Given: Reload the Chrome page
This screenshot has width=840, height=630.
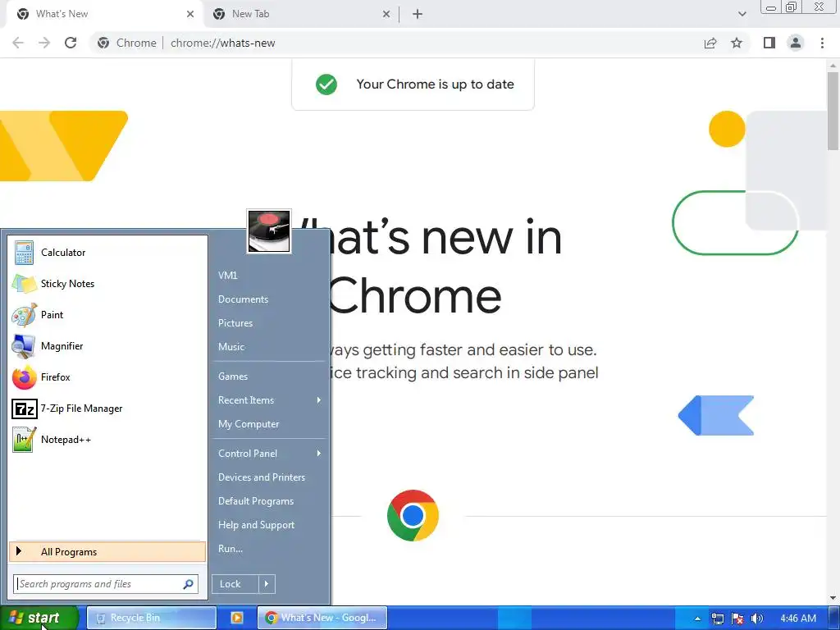Looking at the screenshot, I should [x=71, y=43].
